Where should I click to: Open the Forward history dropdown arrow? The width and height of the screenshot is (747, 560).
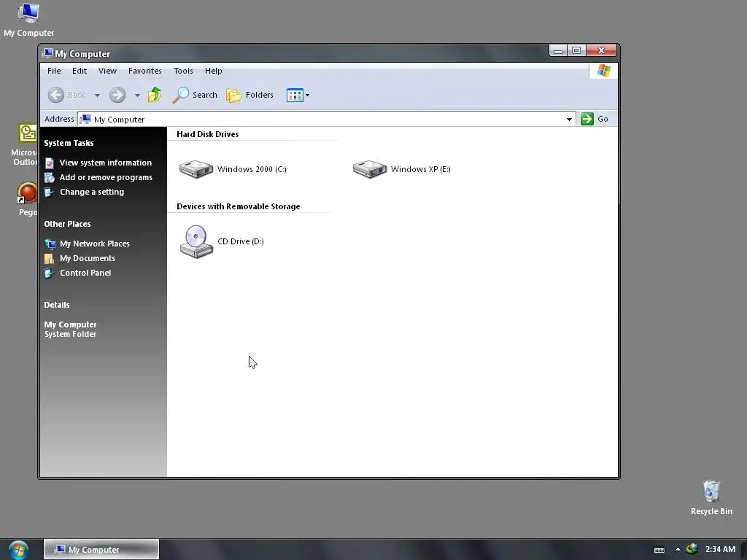coord(137,96)
